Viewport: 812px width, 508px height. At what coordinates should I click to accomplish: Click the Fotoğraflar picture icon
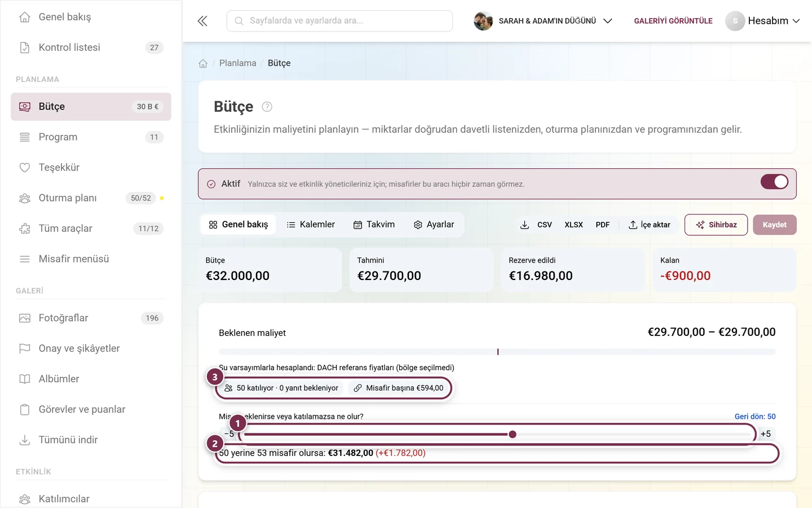coord(25,318)
